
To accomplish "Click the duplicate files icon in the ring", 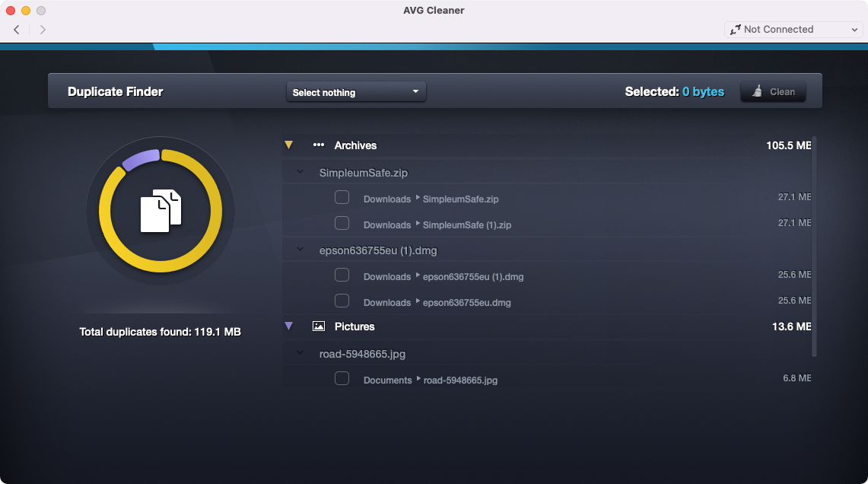I will point(161,210).
